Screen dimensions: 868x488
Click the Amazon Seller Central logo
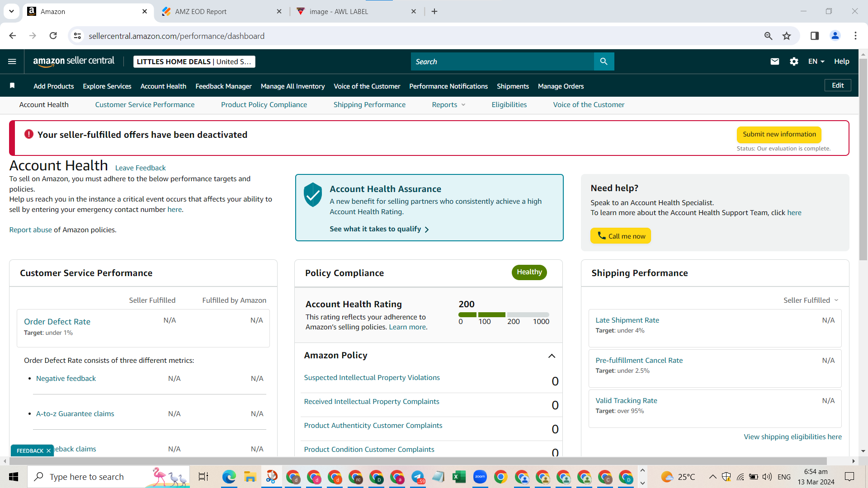(74, 61)
